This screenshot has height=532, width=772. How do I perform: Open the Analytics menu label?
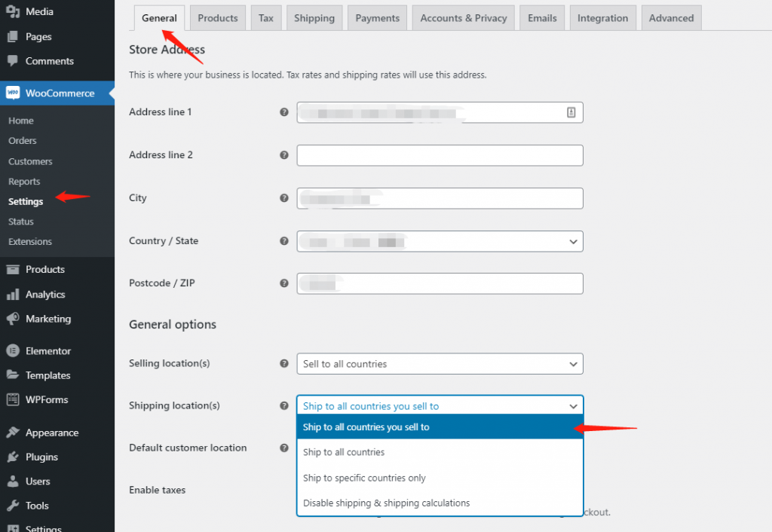click(x=45, y=295)
